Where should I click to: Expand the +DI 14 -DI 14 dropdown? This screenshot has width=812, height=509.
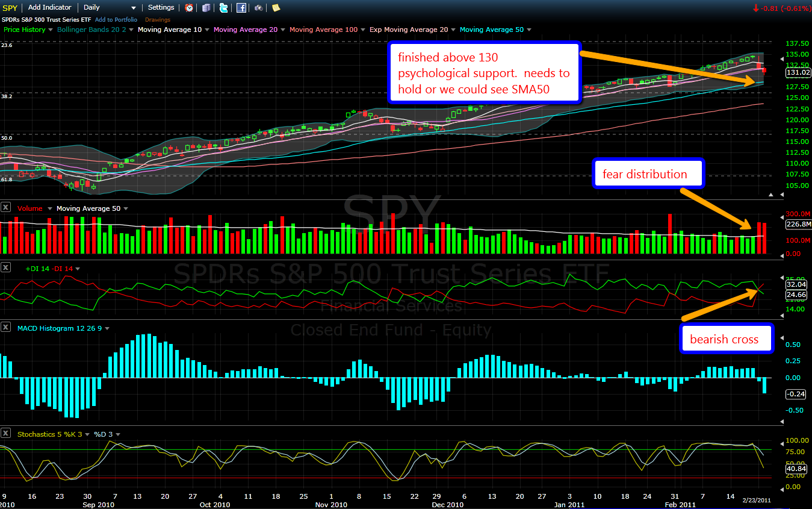pos(77,269)
